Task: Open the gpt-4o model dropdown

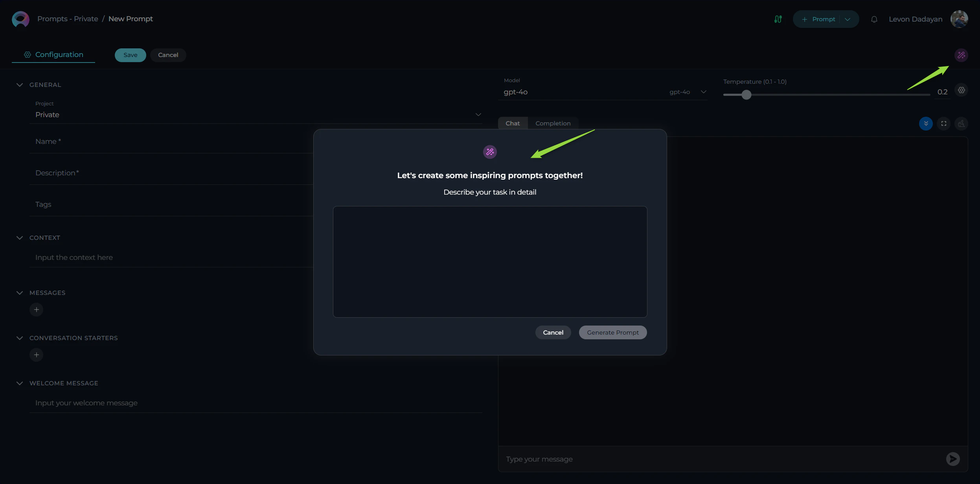Action: tap(703, 92)
